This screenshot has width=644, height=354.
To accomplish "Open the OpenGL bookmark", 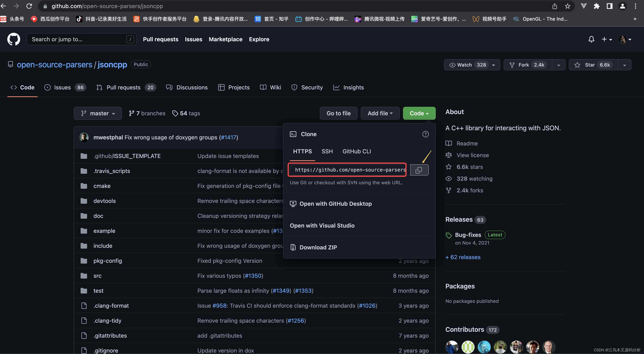I will coord(540,19).
